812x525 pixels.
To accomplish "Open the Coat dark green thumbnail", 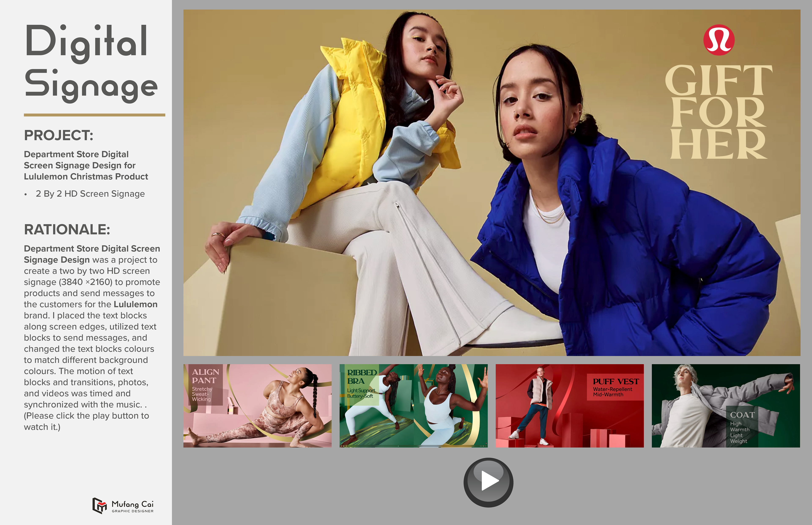I will (x=726, y=406).
